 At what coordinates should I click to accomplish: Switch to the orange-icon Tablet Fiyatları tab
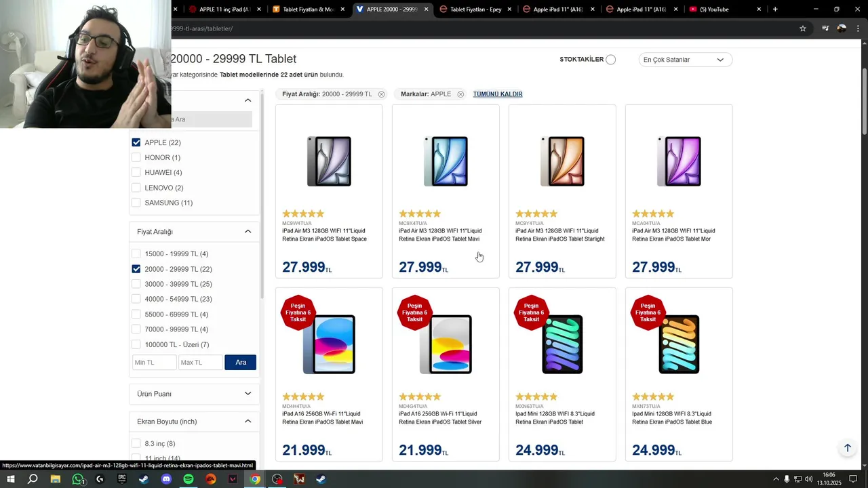[x=309, y=9]
